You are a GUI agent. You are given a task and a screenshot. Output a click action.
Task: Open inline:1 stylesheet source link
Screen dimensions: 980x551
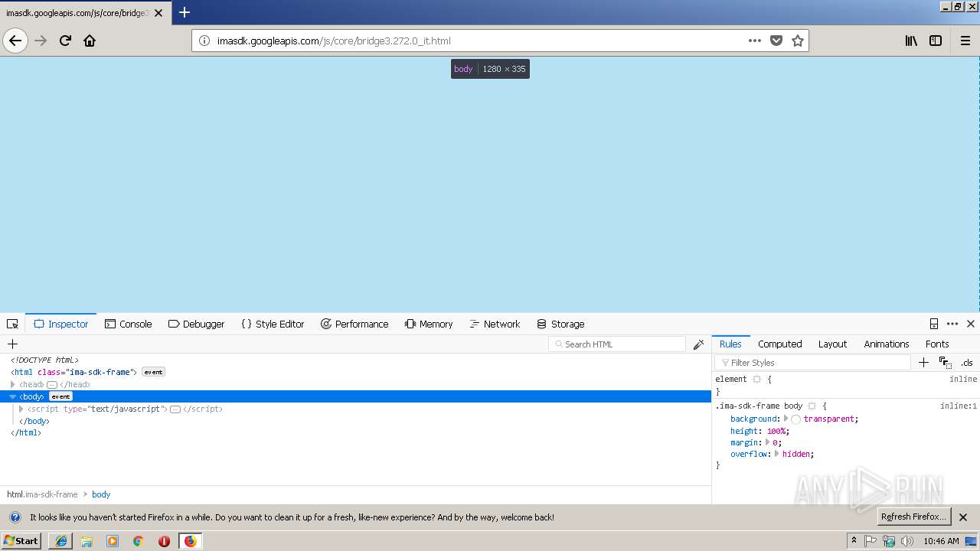959,406
